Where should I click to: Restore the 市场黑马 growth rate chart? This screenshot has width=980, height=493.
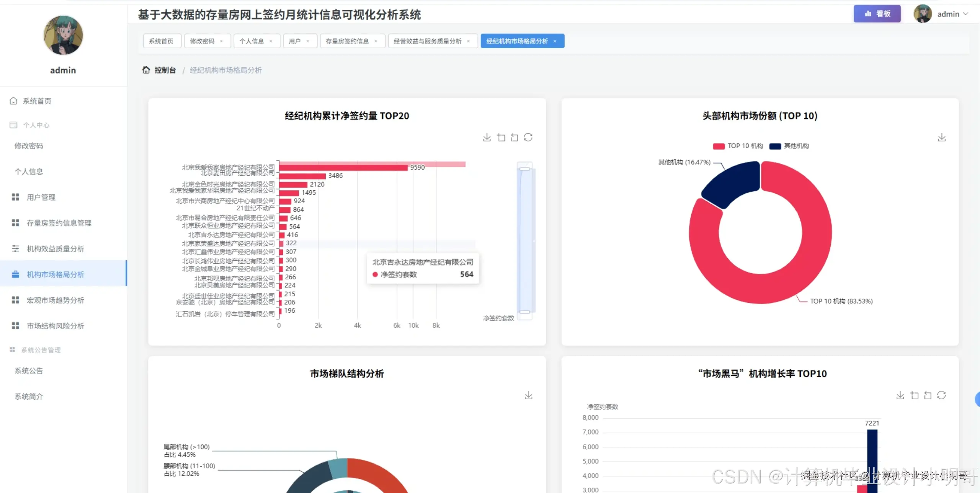(x=928, y=395)
